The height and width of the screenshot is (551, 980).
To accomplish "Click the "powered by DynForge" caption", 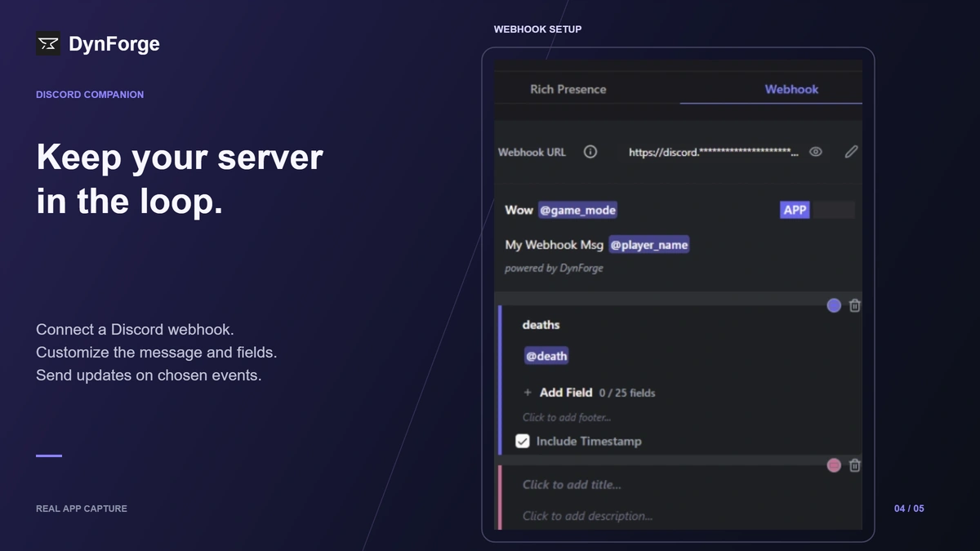I will tap(554, 268).
